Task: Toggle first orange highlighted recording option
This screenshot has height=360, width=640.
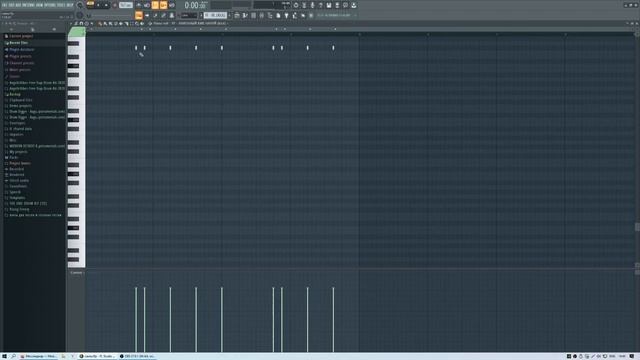Action: coord(155,5)
